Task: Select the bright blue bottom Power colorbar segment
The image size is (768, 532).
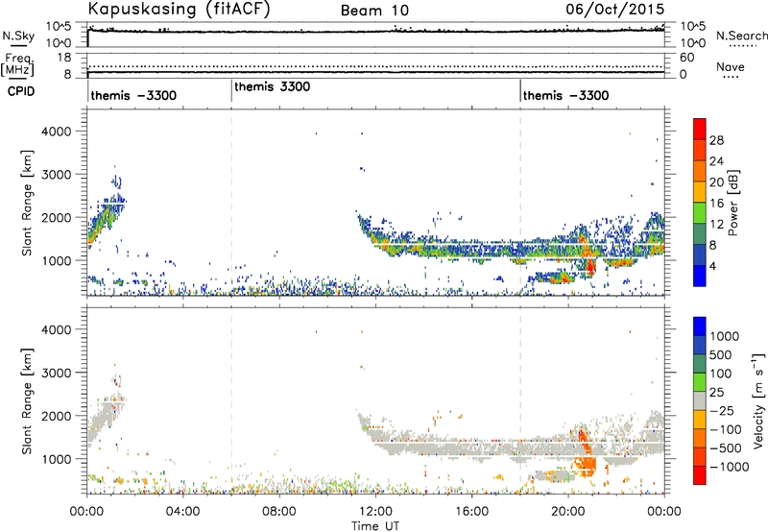Action: 700,276
